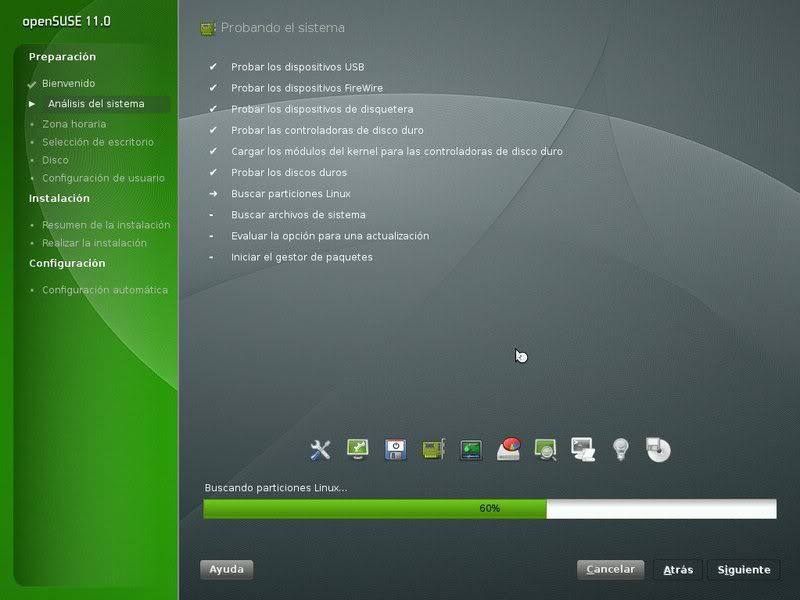Click the monitor with wrench icon
The width and height of the screenshot is (800, 600).
pos(358,449)
